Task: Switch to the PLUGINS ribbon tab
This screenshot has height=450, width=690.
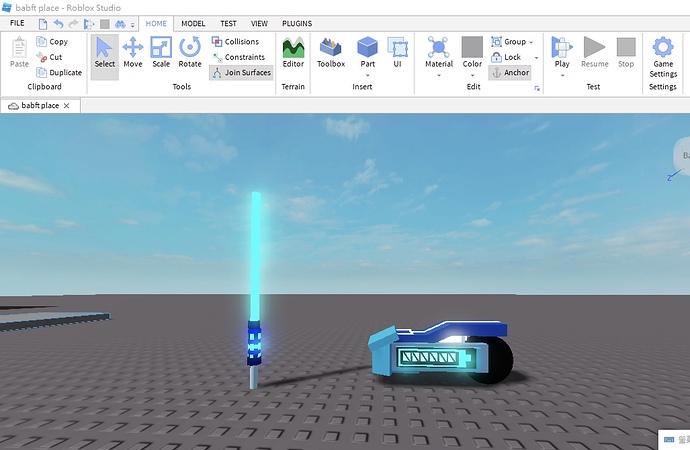Action: 297,24
